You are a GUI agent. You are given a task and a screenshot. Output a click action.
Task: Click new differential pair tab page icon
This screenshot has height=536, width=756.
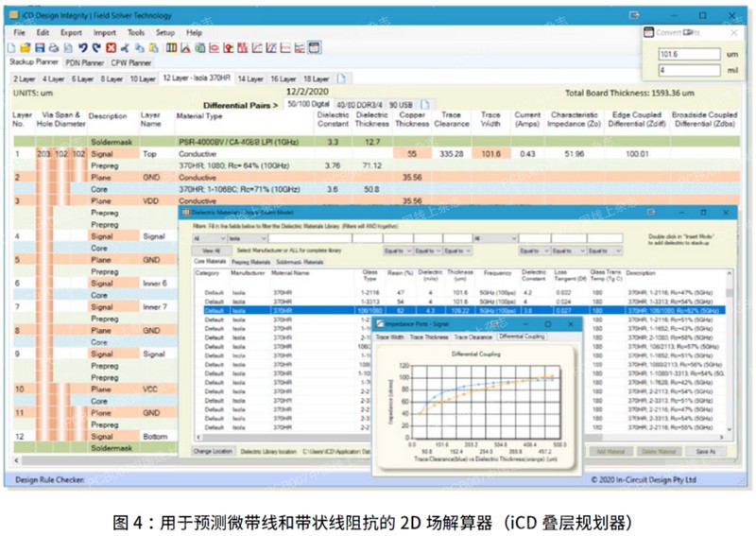pos(424,105)
